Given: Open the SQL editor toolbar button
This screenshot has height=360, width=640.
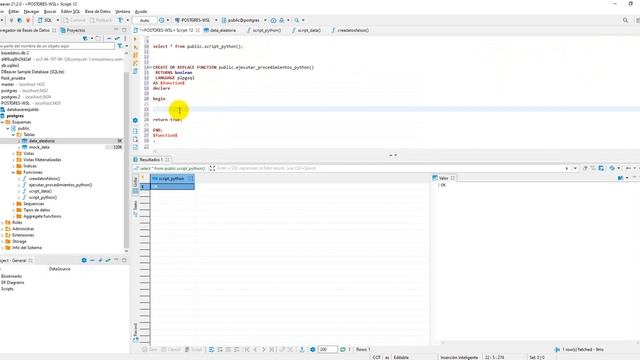Looking at the screenshot, I should click(45, 20).
